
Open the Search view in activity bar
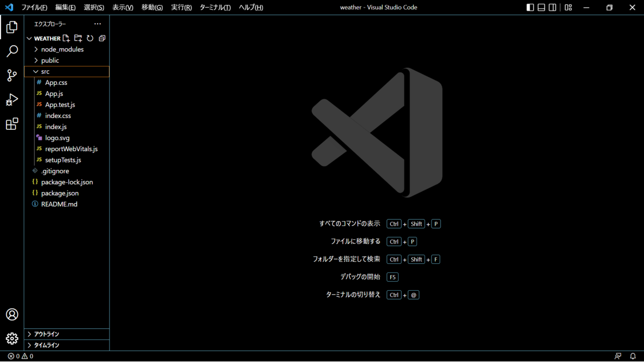[x=12, y=51]
